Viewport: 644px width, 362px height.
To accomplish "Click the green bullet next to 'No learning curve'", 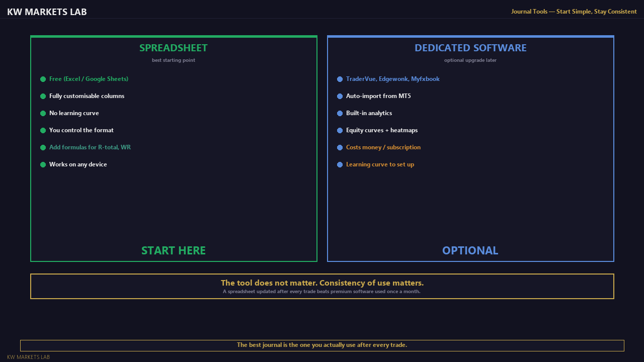I will 43,113.
